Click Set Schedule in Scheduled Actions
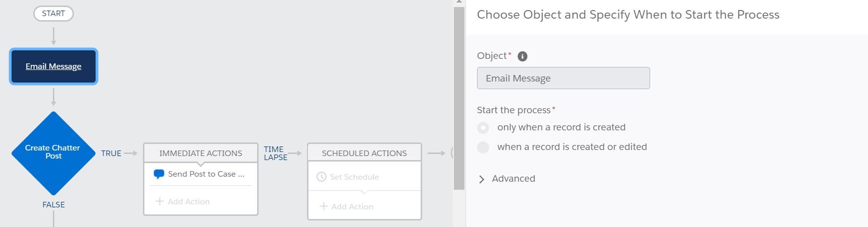 click(x=354, y=177)
